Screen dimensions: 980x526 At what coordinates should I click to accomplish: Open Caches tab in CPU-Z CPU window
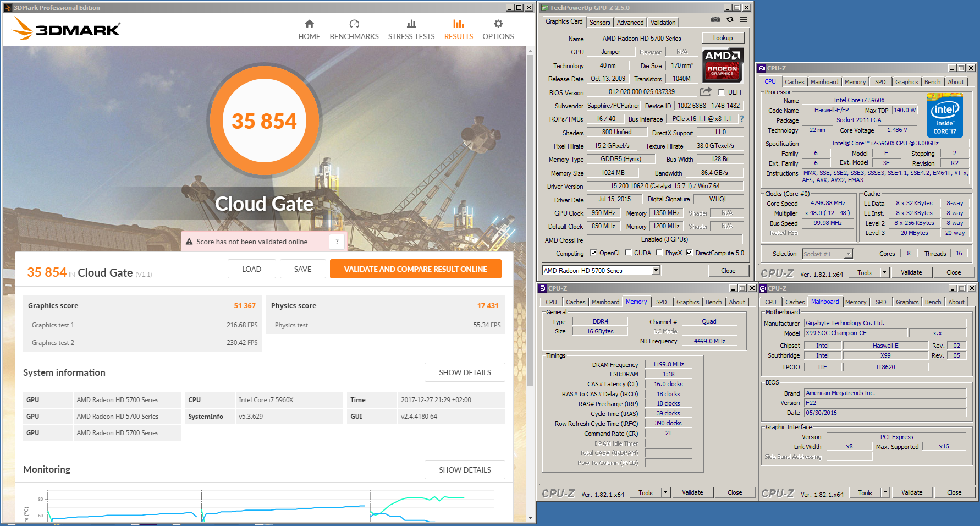coord(795,82)
